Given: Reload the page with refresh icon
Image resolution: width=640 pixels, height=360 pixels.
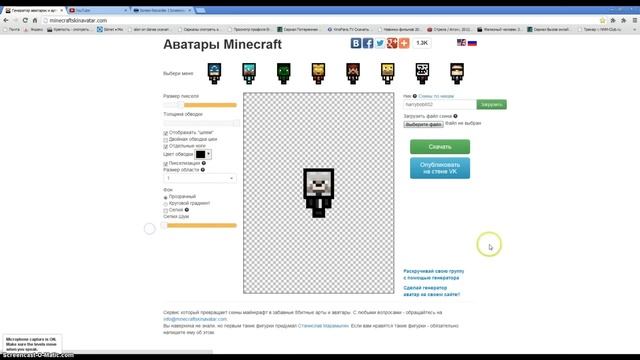Looking at the screenshot, I should pos(25,20).
